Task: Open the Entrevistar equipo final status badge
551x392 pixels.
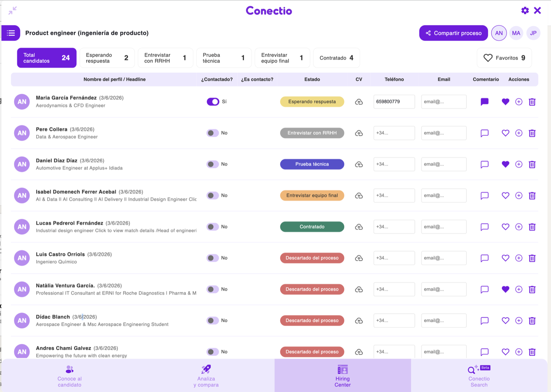Action: point(312,195)
